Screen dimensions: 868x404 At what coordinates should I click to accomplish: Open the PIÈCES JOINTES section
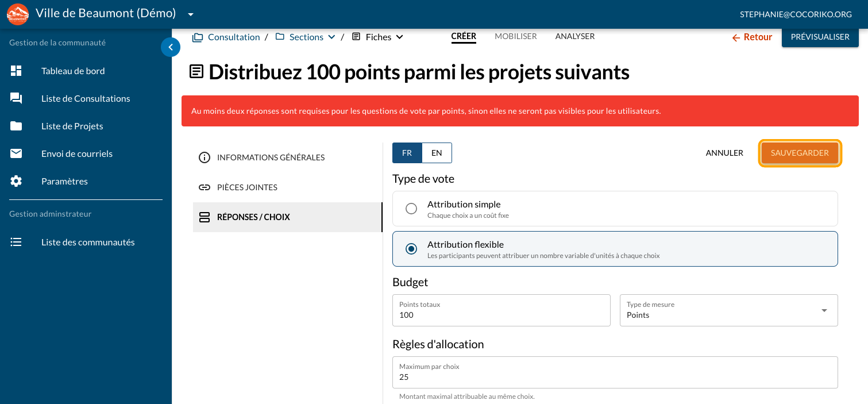(247, 187)
